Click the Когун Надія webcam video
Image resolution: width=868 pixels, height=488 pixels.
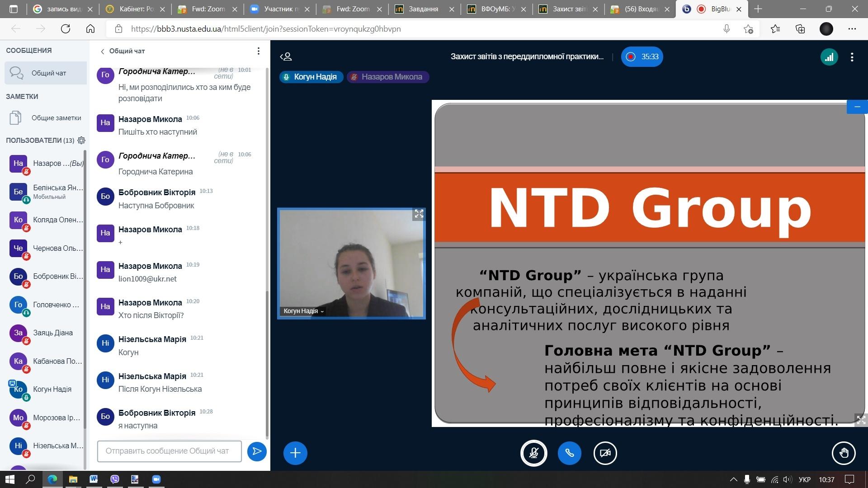[x=351, y=263]
